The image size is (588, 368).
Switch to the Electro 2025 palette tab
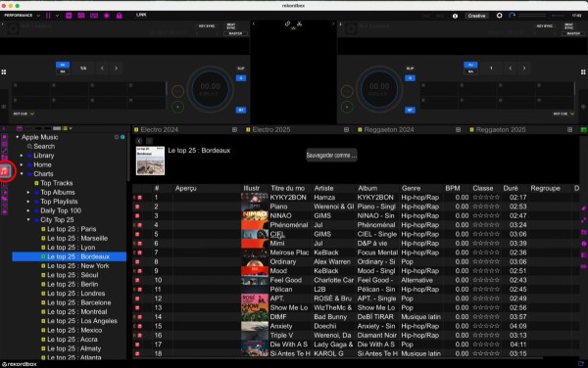[x=270, y=129]
